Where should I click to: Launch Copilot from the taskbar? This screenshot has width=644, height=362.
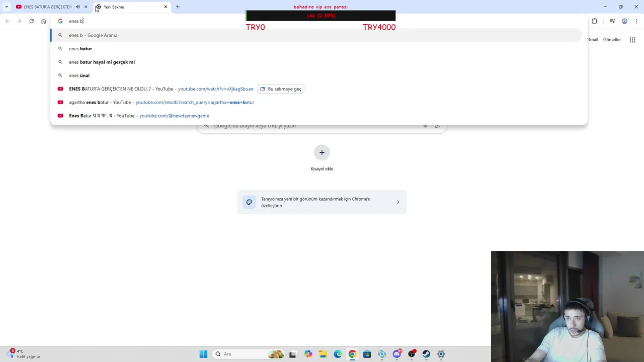(x=308, y=354)
